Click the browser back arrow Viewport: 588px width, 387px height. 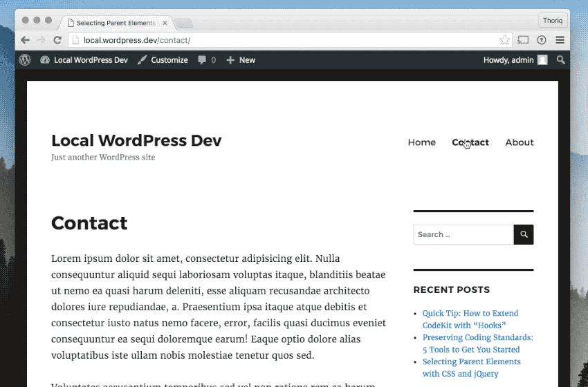(25, 40)
